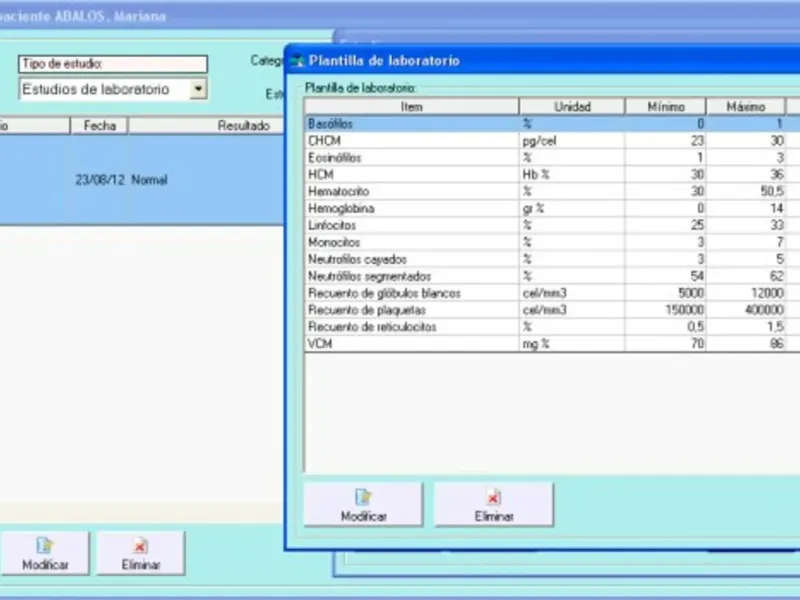This screenshot has width=800, height=600.
Task: Click the Fecha column header
Action: point(99,126)
